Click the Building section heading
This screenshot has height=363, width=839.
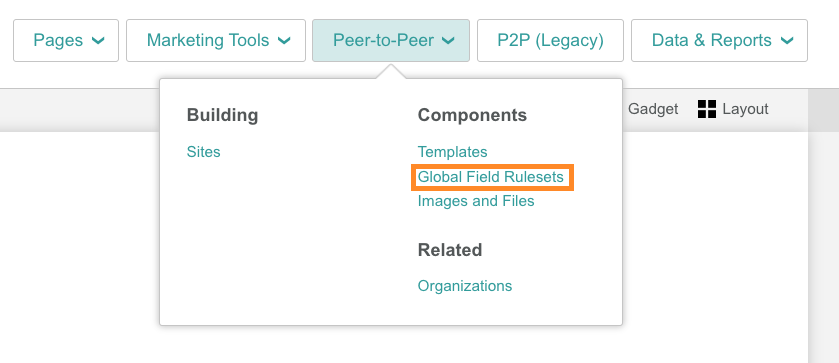(x=222, y=115)
